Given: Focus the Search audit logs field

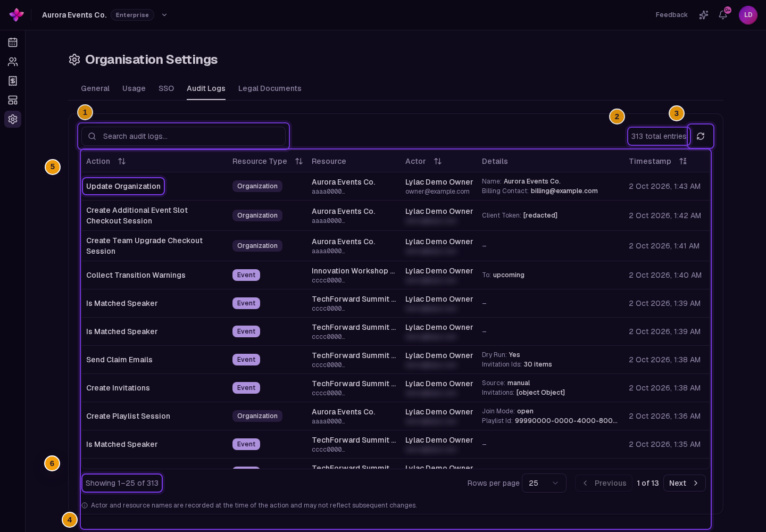Looking at the screenshot, I should coord(184,136).
